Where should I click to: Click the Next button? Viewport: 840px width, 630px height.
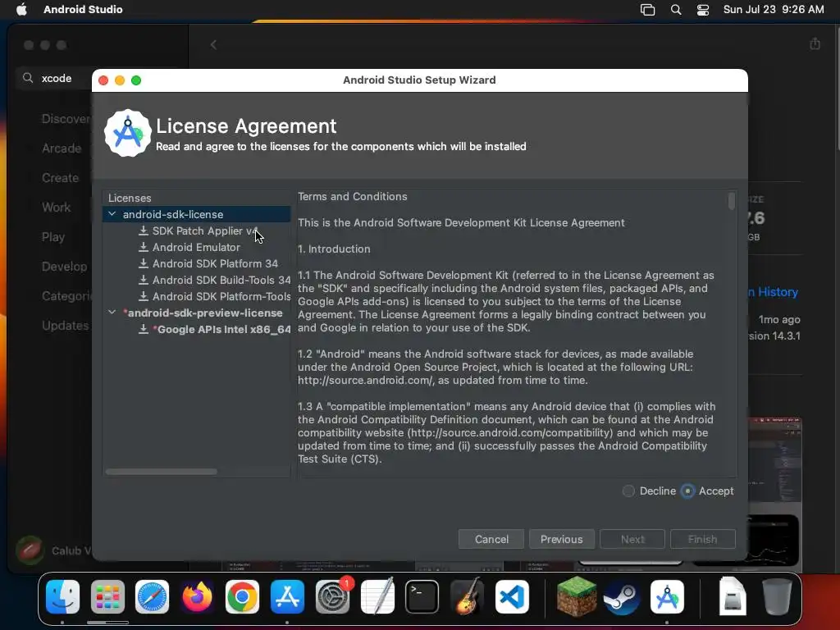pos(632,539)
